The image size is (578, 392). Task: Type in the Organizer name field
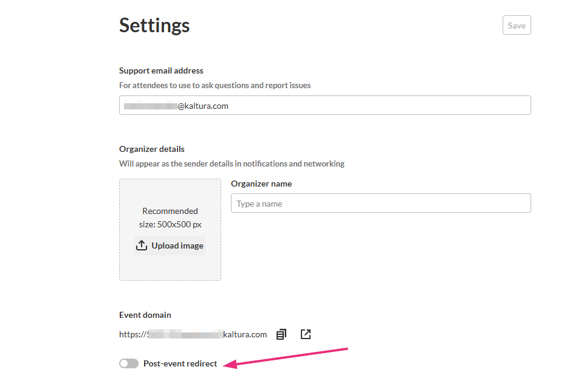click(x=380, y=204)
